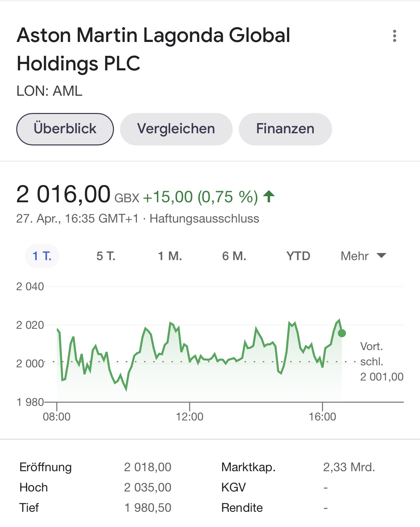Click the 16:00 marker on the chart axis
This screenshot has width=420, height=527.
(x=322, y=416)
